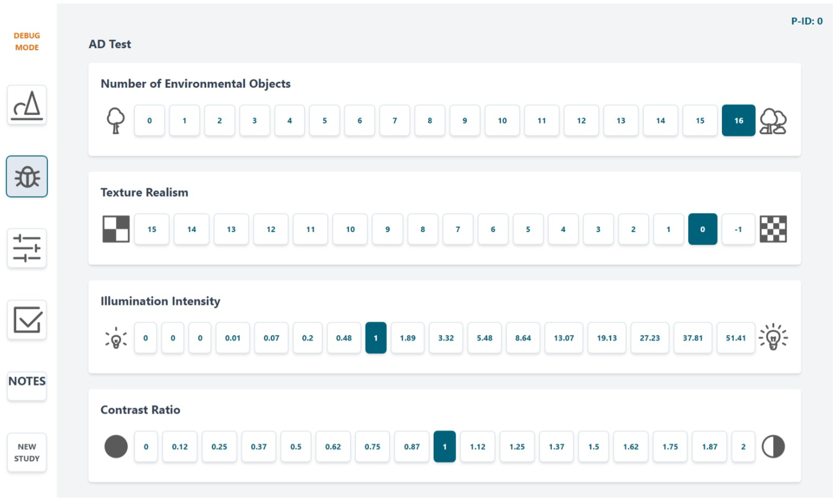
Task: Click the coarse checkerboard texture icon
Action: 116,229
